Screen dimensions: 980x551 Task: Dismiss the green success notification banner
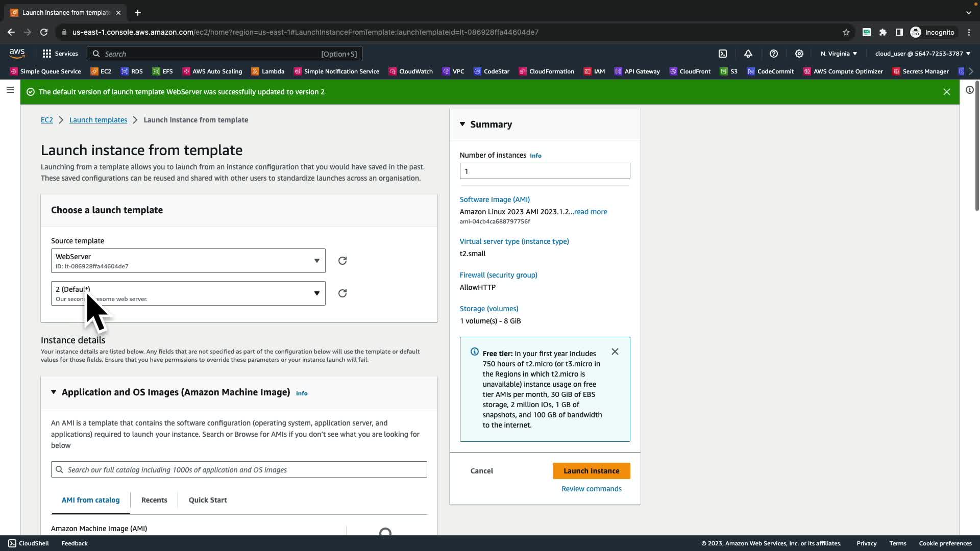coord(947,92)
